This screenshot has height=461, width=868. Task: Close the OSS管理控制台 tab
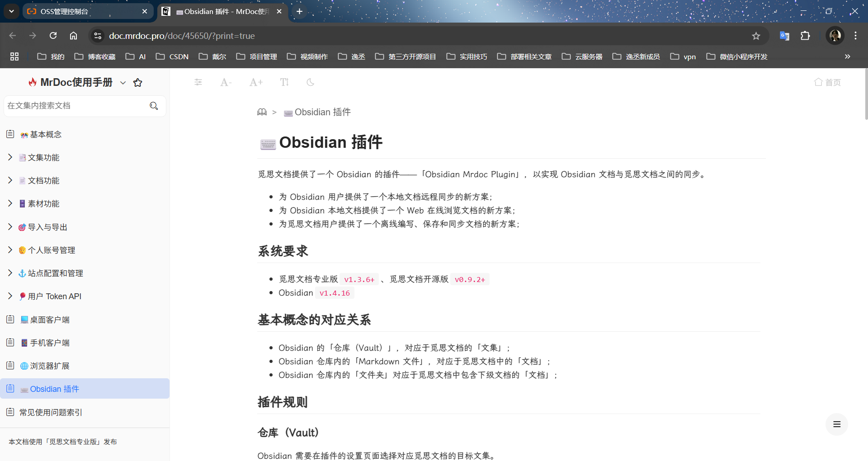click(x=144, y=11)
